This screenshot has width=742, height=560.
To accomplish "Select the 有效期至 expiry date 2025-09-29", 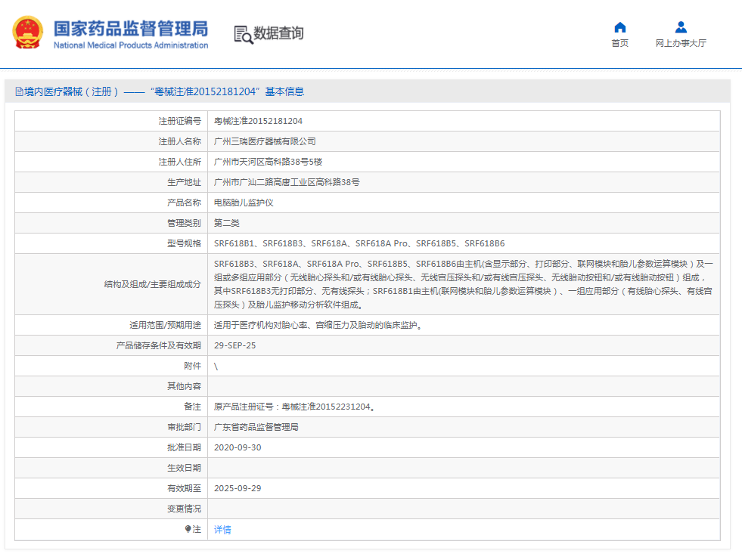I will [x=237, y=487].
